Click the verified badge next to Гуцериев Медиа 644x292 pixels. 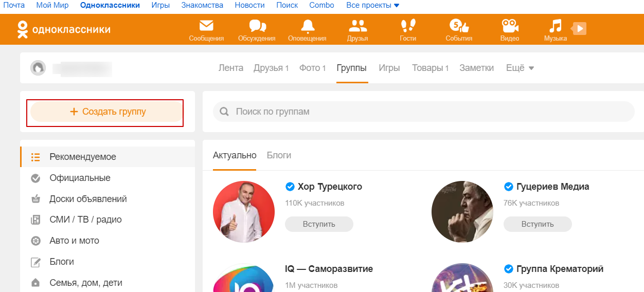click(x=509, y=186)
